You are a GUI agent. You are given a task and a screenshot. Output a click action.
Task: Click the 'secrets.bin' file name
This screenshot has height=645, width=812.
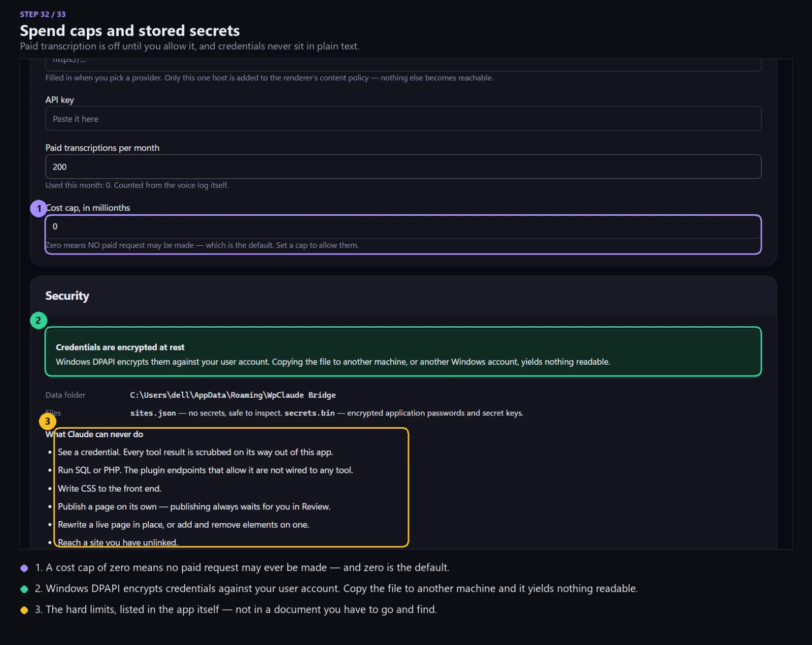click(x=310, y=413)
